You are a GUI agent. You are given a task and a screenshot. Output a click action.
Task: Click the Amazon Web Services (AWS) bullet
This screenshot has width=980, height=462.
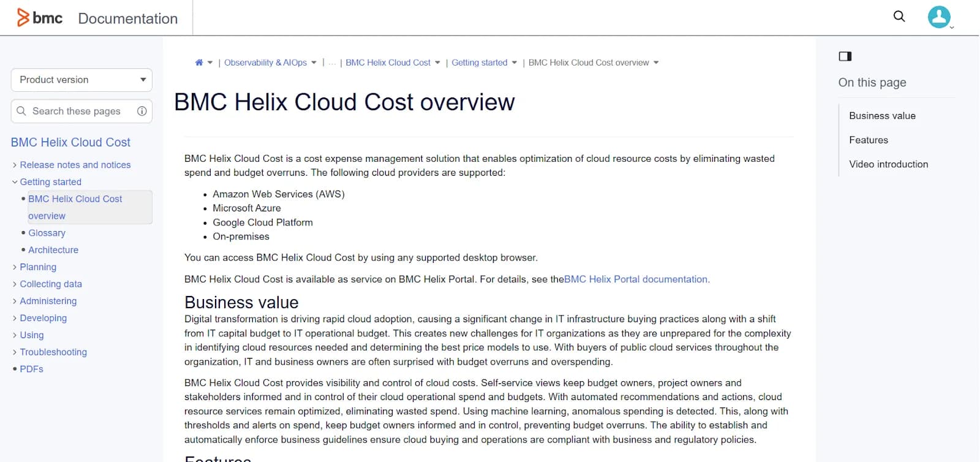tap(279, 194)
